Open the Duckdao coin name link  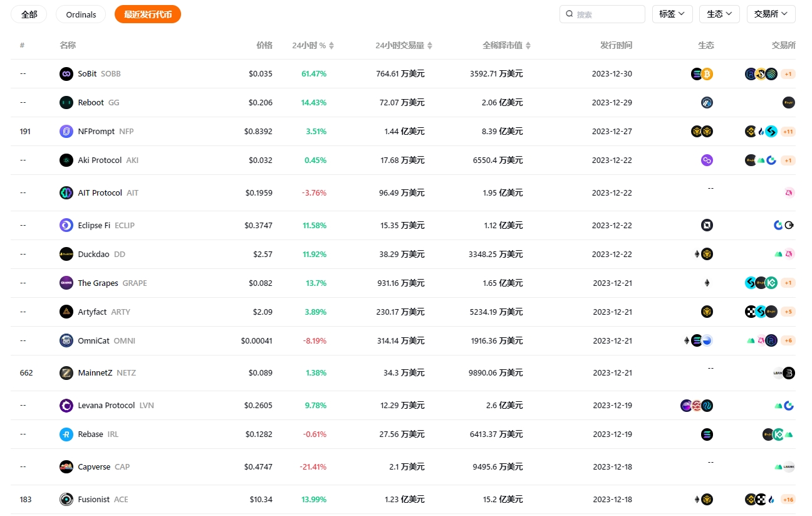click(93, 255)
